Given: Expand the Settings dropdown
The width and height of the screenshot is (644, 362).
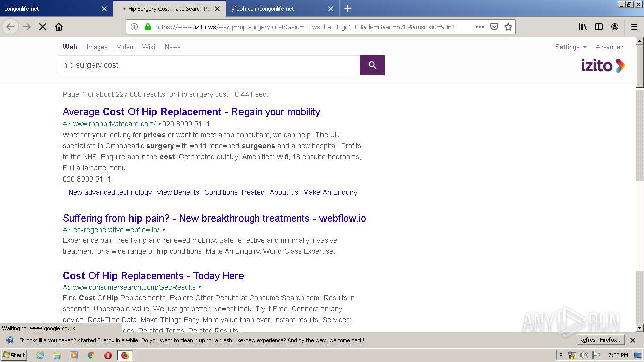Looking at the screenshot, I should tap(571, 47).
